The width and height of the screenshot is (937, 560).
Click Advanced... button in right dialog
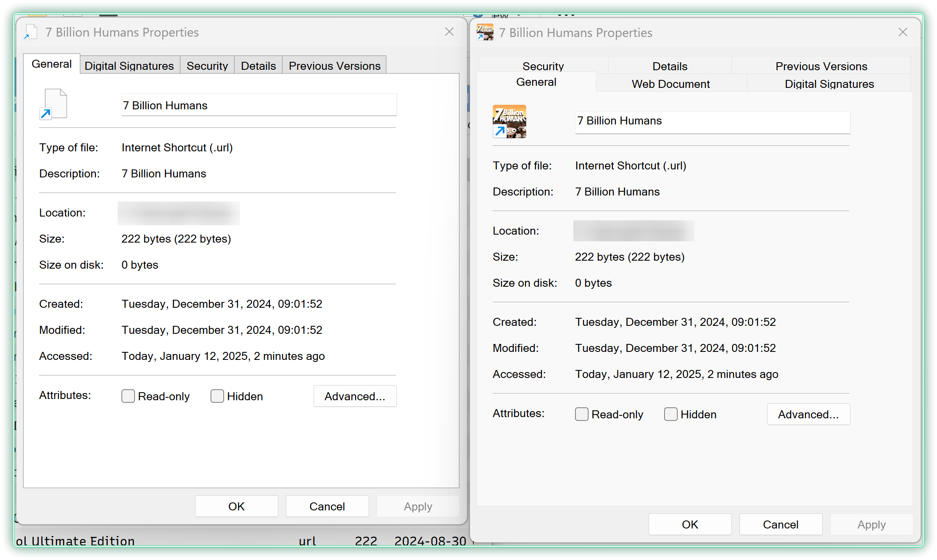coord(809,414)
